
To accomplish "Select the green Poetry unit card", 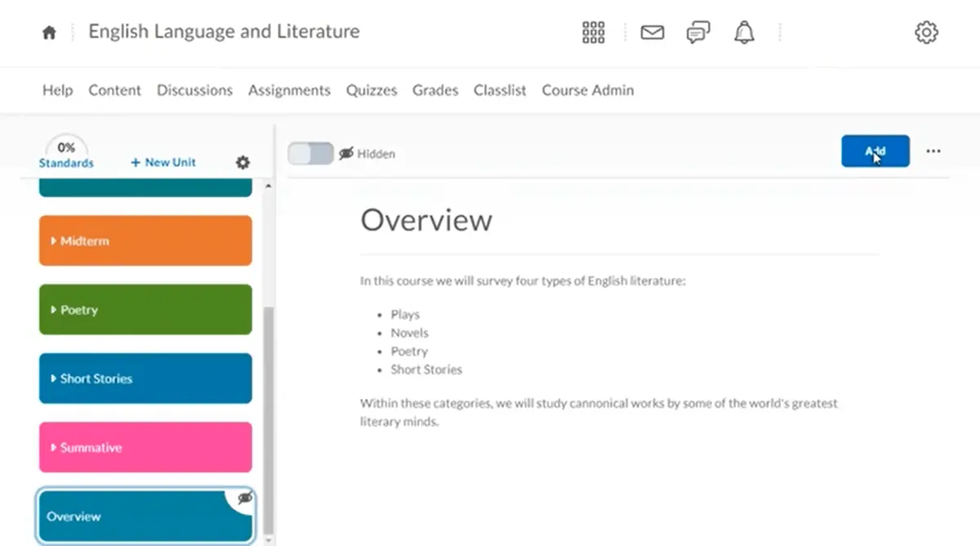I will 145,310.
